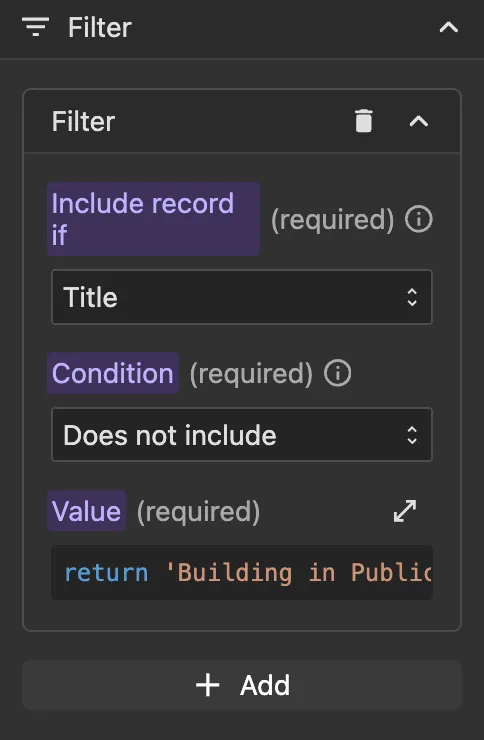Select the Include record if label

(x=153, y=219)
